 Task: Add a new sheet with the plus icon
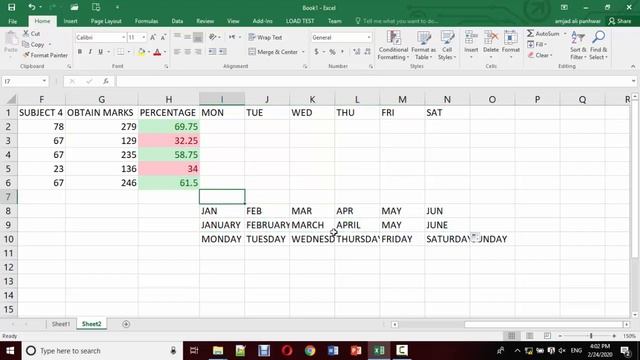(x=126, y=324)
